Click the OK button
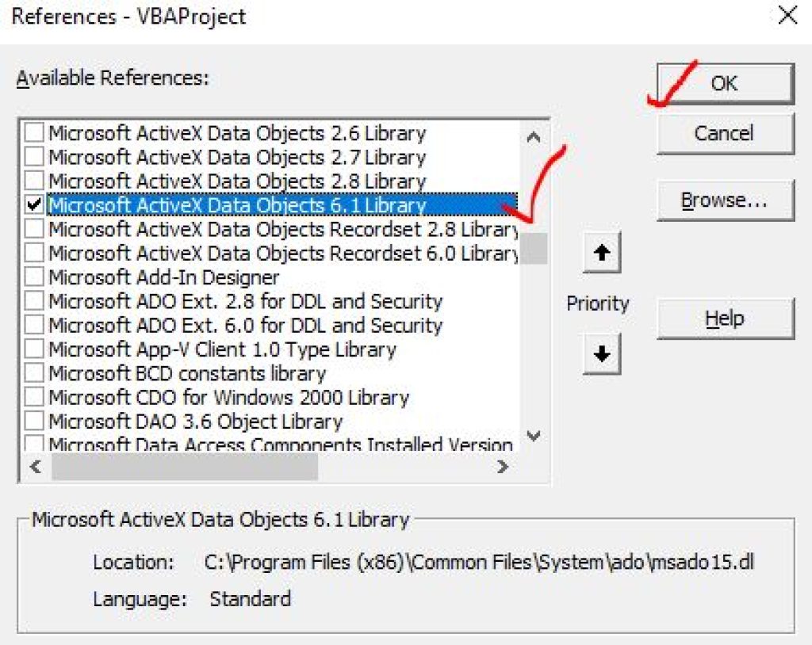Viewport: 812px width, 645px height. tap(724, 82)
